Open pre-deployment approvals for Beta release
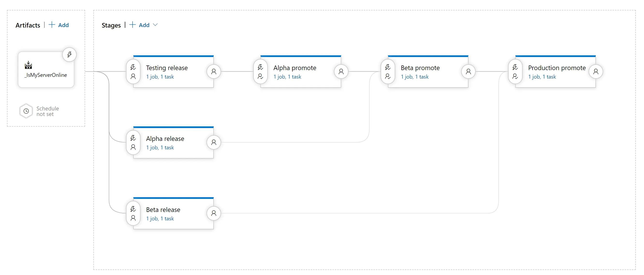This screenshot has height=275, width=644. 133,218
